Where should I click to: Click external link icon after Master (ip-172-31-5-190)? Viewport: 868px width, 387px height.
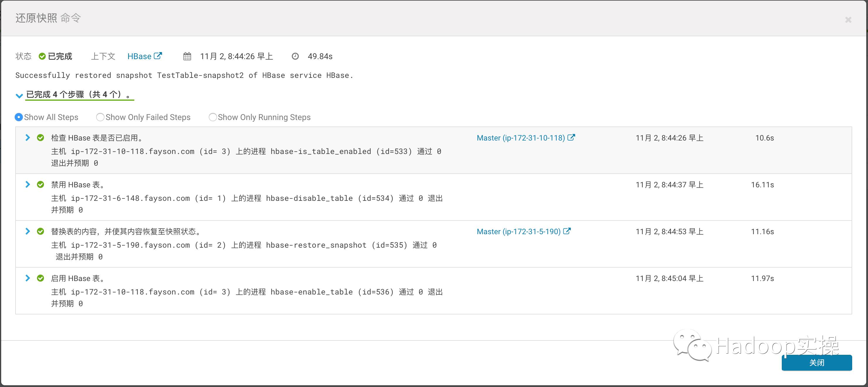click(x=567, y=231)
